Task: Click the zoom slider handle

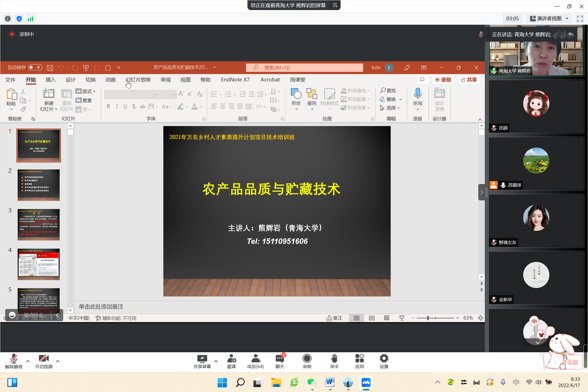Action: pos(428,318)
